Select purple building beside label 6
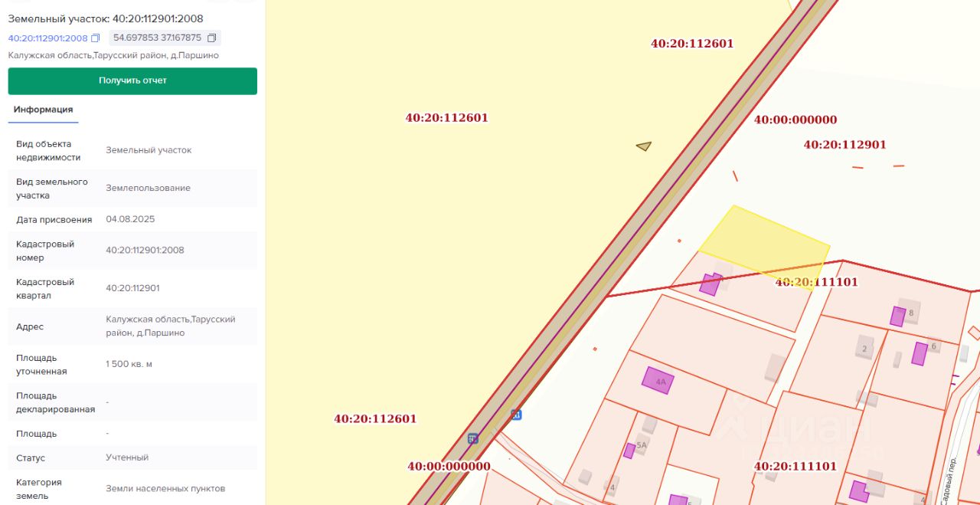Screen dimensions: 980x505 [920, 353]
